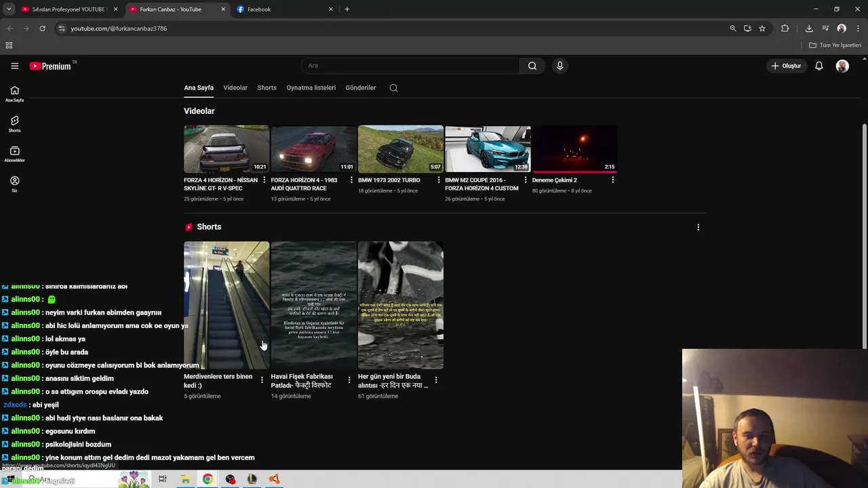This screenshot has height=488, width=868.
Task: Switch to the Shorts channel tab
Action: 267,87
